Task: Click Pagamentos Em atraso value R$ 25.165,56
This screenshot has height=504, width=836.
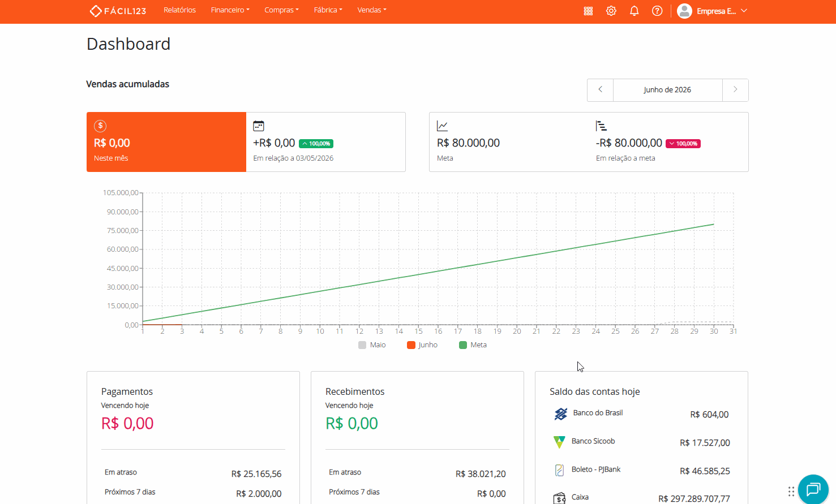Action: click(x=256, y=474)
